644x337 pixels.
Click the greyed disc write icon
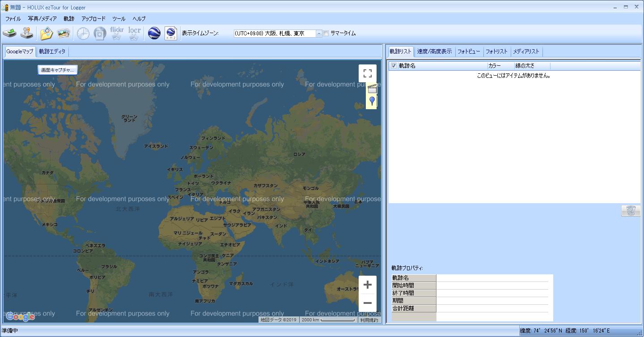100,33
